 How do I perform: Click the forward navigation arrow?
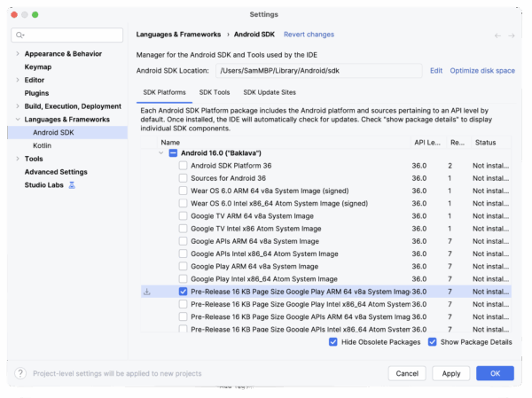512,35
